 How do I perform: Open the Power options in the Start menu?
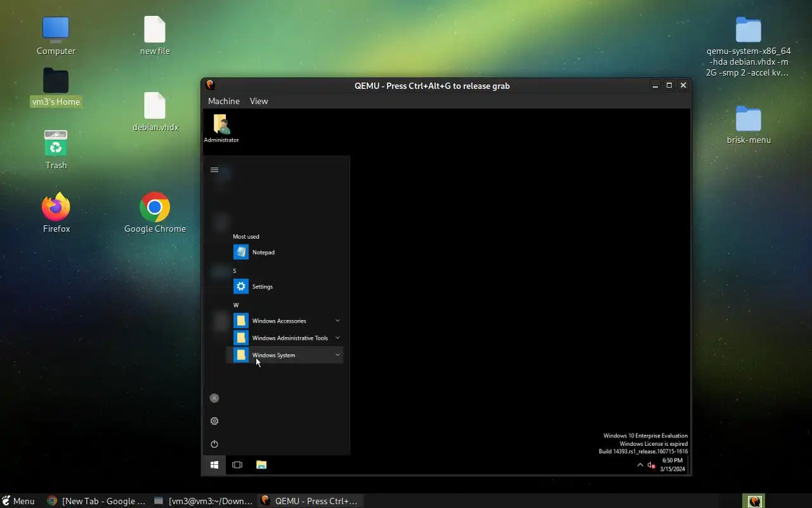(x=214, y=444)
